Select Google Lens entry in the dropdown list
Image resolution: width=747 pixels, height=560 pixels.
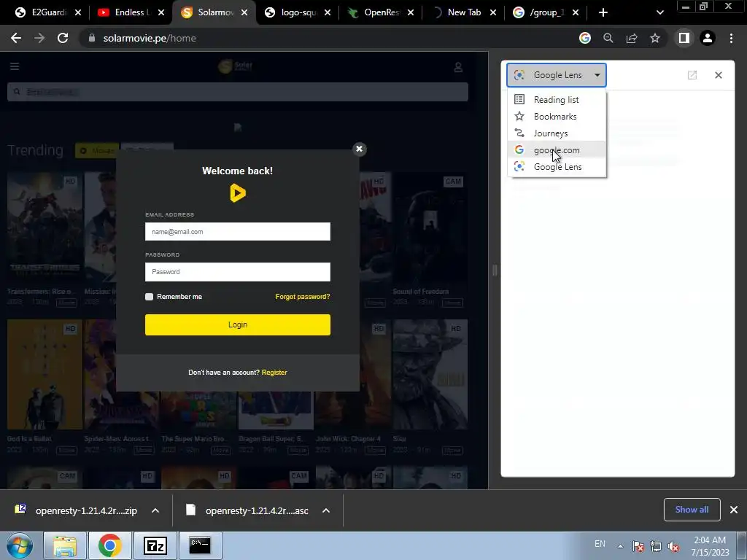point(557,167)
